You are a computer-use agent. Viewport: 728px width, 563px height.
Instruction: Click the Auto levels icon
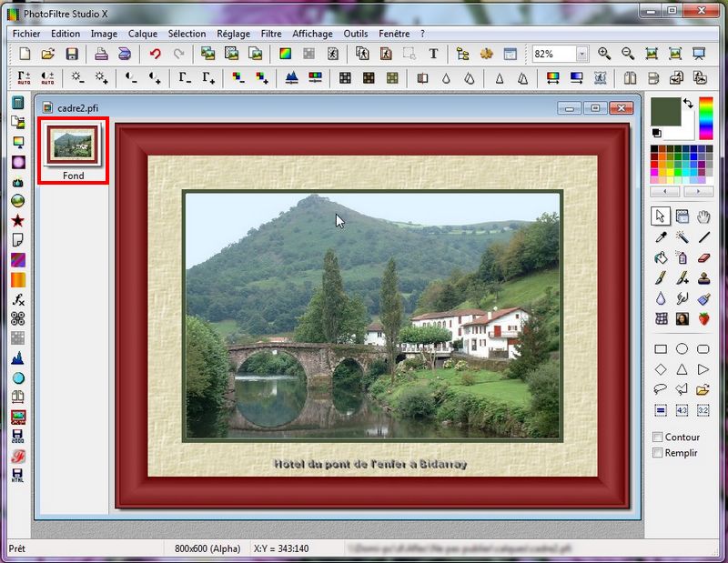[x=24, y=77]
